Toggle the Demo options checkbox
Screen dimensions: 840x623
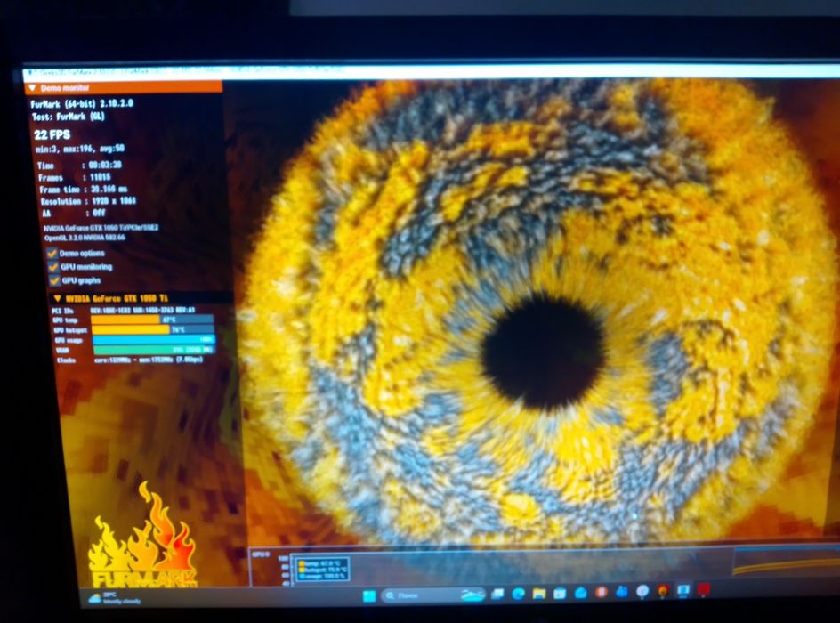52,254
